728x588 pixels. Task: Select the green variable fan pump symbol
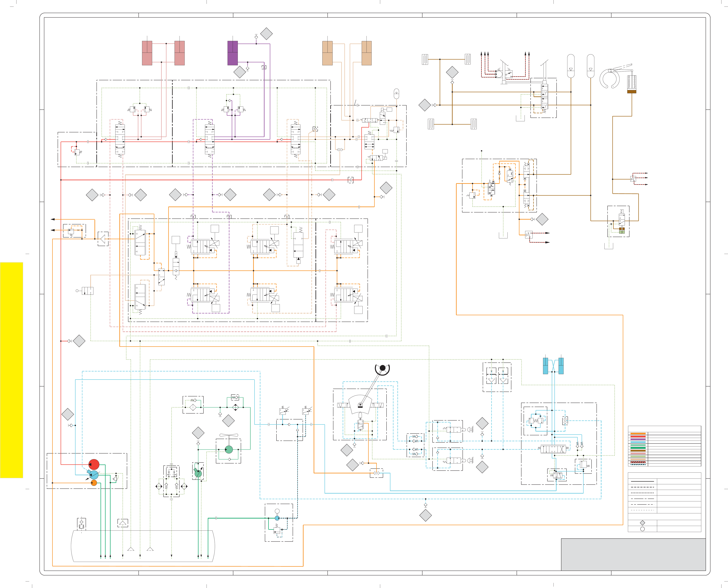198,474
